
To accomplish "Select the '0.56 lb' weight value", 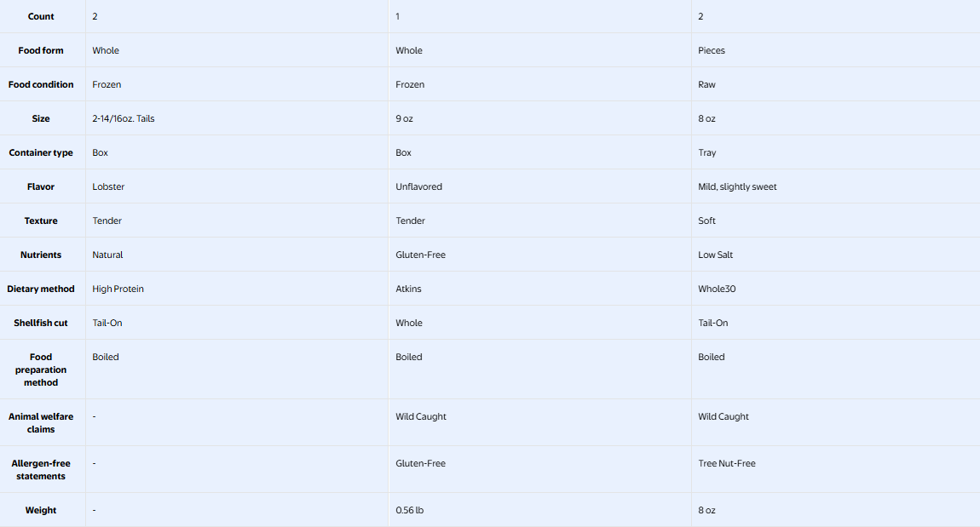I will point(409,510).
